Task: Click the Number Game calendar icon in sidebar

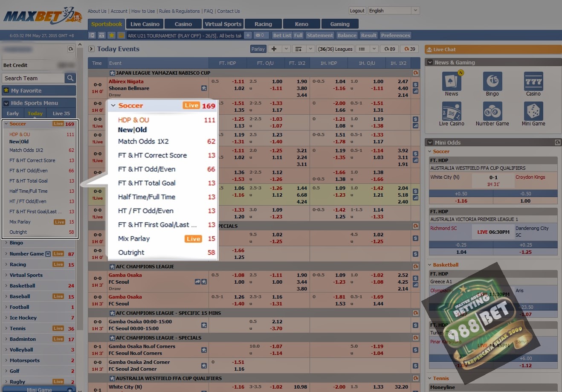Action: (x=48, y=254)
